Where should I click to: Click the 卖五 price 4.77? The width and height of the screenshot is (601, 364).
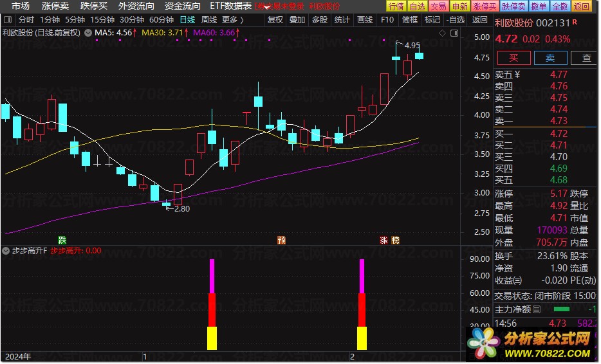pos(559,75)
